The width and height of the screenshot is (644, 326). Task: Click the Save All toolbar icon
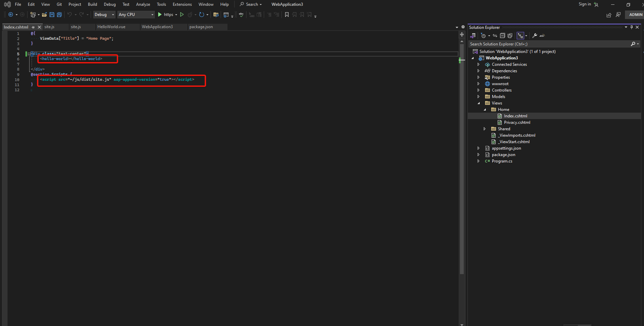pyautogui.click(x=59, y=15)
